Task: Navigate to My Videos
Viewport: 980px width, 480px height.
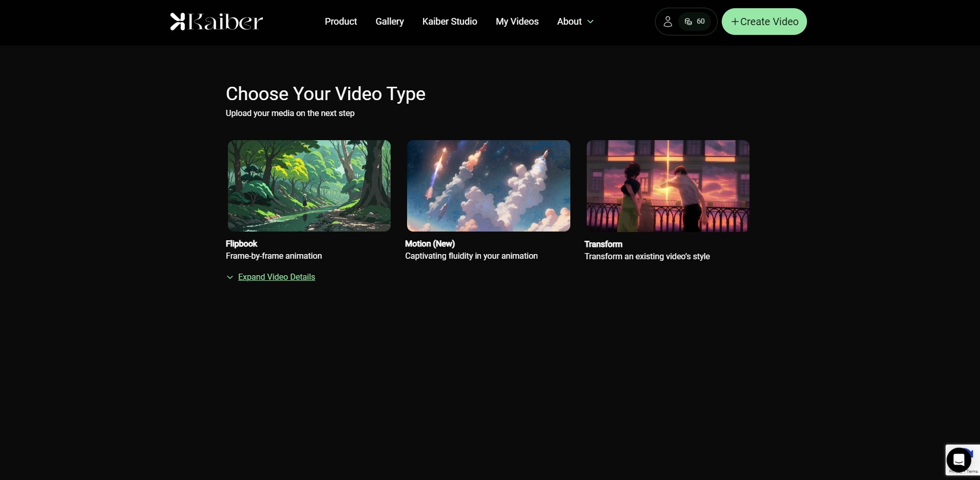Action: click(x=517, y=22)
